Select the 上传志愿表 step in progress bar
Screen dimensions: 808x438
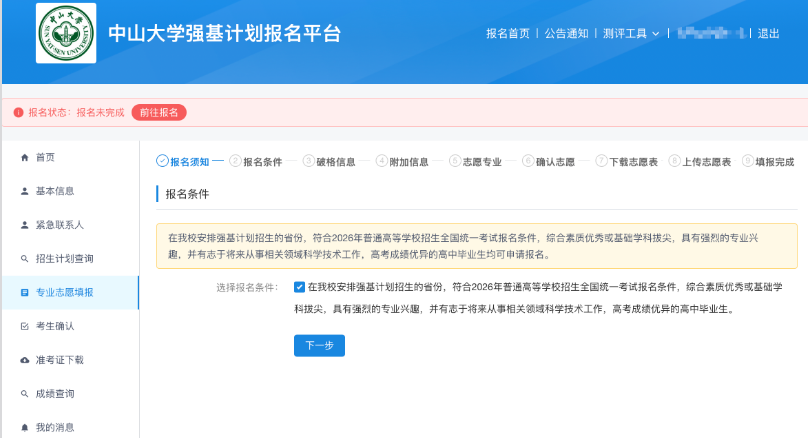(706, 161)
